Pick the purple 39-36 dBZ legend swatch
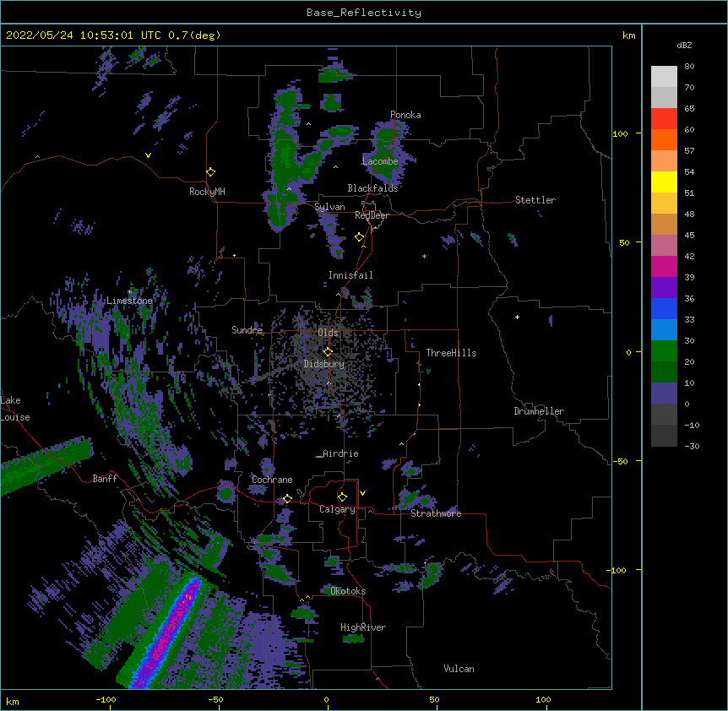The image size is (728, 711). (x=664, y=288)
